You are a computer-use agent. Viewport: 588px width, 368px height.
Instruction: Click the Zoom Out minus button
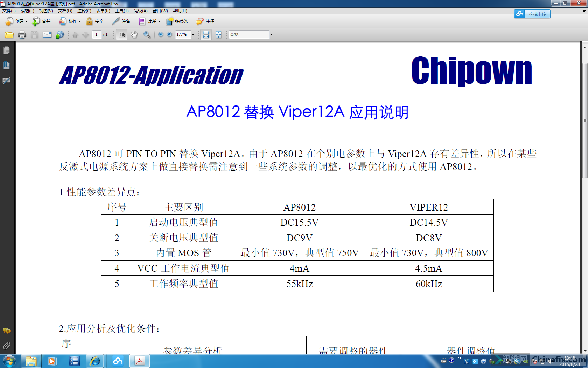coord(161,34)
